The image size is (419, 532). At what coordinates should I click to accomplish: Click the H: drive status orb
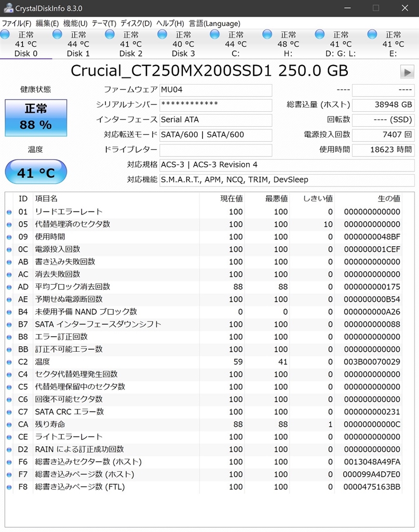coord(267,34)
